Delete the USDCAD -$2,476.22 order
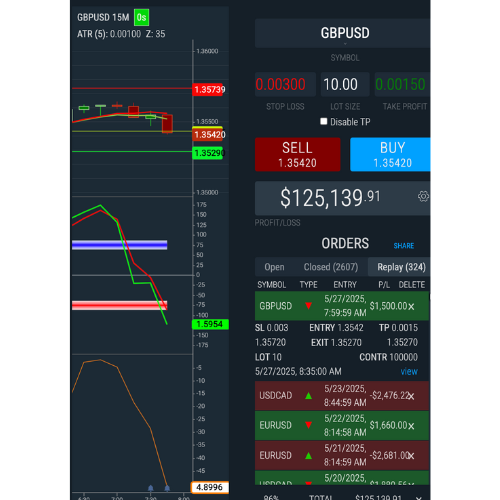The width and height of the screenshot is (500, 500). pos(411,396)
